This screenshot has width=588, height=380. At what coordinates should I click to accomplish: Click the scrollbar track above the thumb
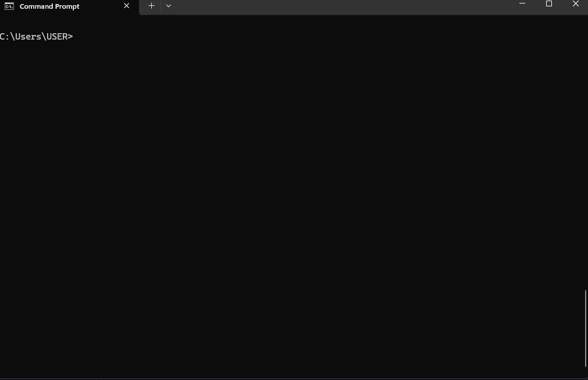[x=585, y=150]
